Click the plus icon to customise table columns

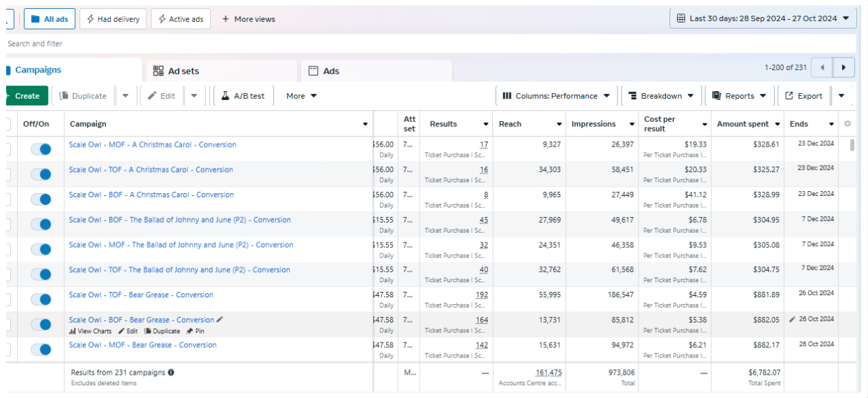(x=847, y=124)
